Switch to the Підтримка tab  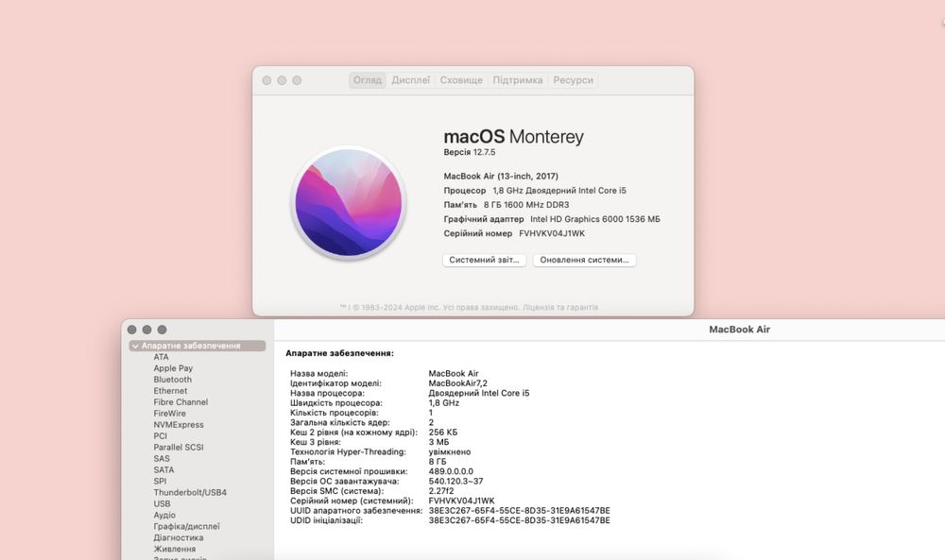tap(518, 80)
